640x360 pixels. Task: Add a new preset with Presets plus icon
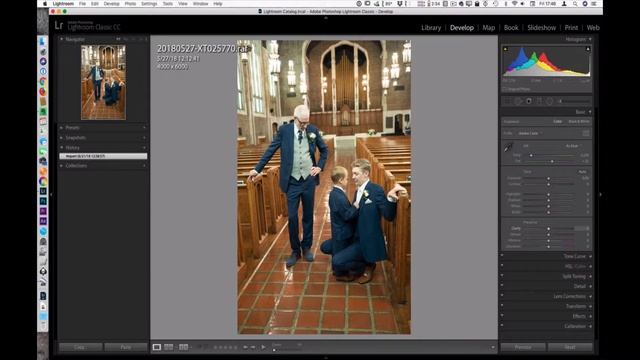144,128
